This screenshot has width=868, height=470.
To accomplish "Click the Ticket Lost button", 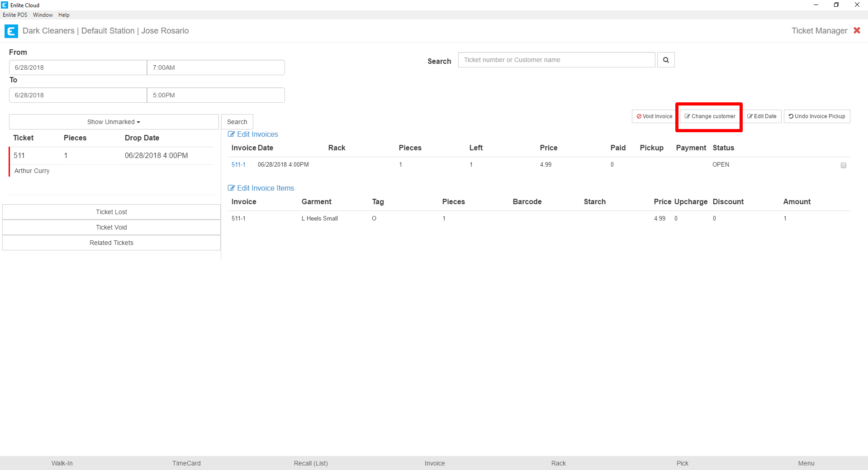I will (x=111, y=212).
